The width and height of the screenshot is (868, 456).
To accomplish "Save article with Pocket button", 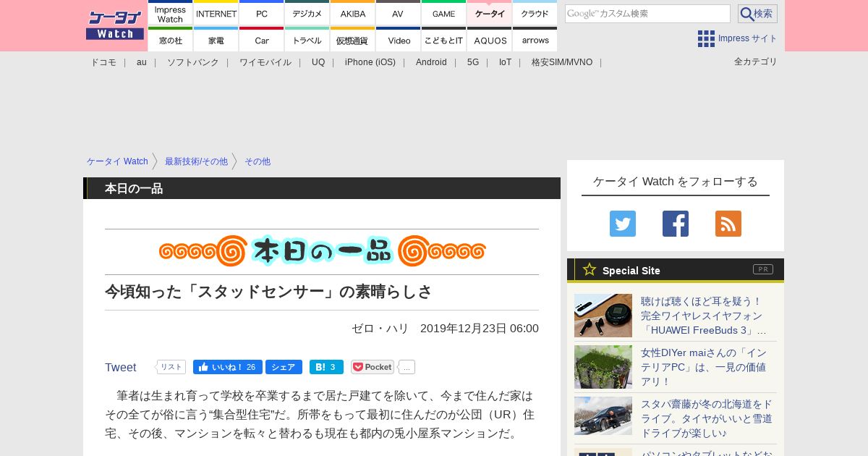I will click(373, 367).
